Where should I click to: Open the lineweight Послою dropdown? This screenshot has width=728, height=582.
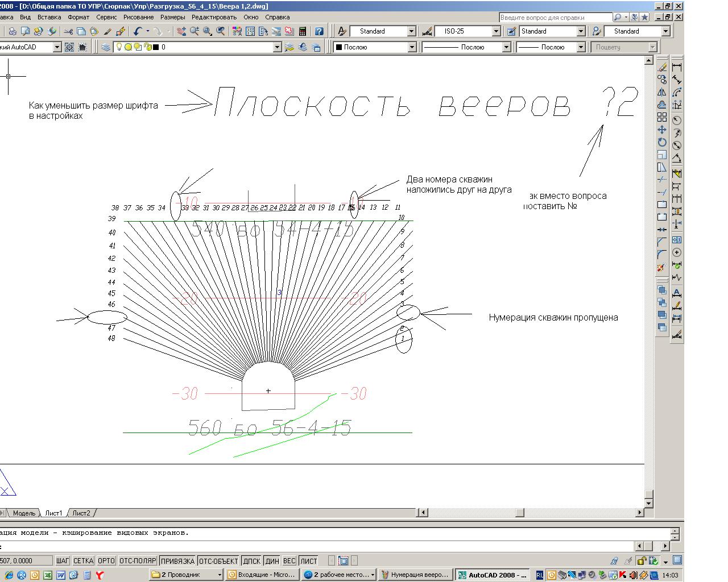pyautogui.click(x=581, y=47)
